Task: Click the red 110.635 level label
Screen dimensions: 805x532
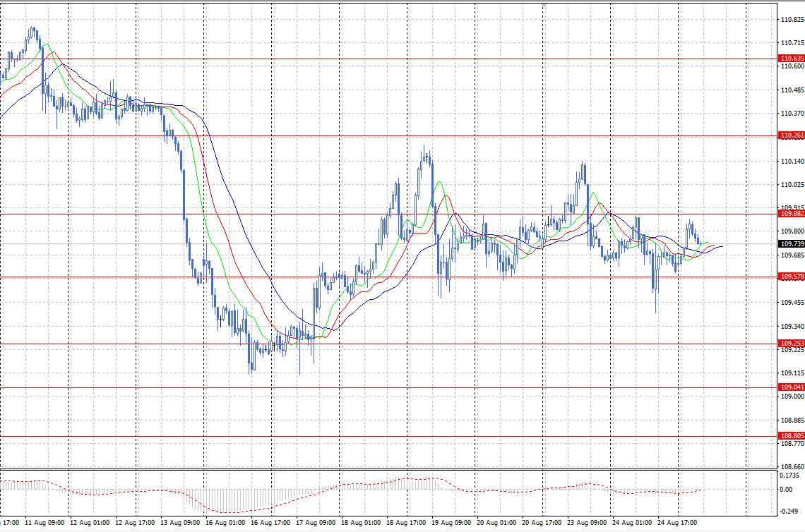Action: [792, 59]
